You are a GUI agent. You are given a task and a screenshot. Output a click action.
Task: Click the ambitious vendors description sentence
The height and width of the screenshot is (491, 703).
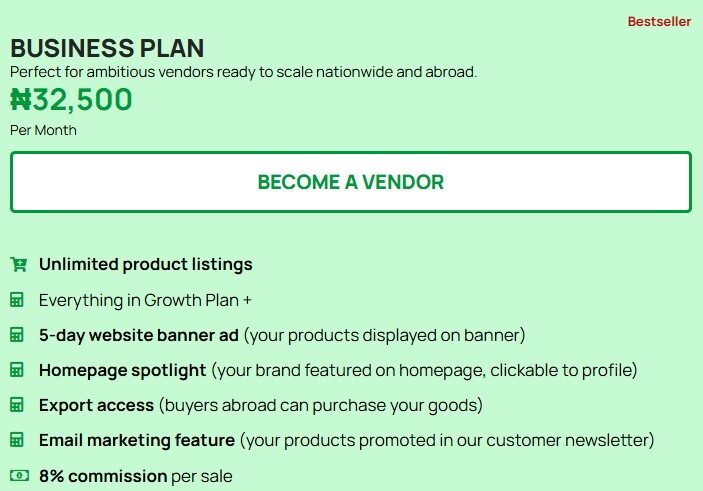click(243, 72)
